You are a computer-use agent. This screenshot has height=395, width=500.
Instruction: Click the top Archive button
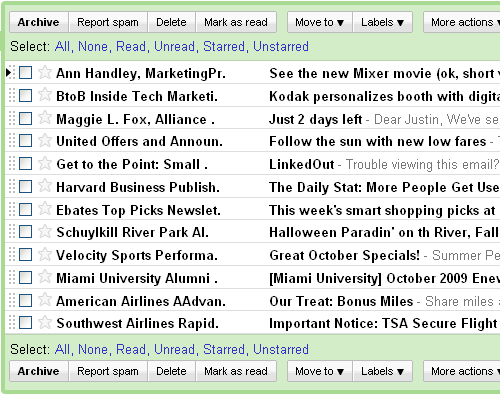(x=39, y=22)
